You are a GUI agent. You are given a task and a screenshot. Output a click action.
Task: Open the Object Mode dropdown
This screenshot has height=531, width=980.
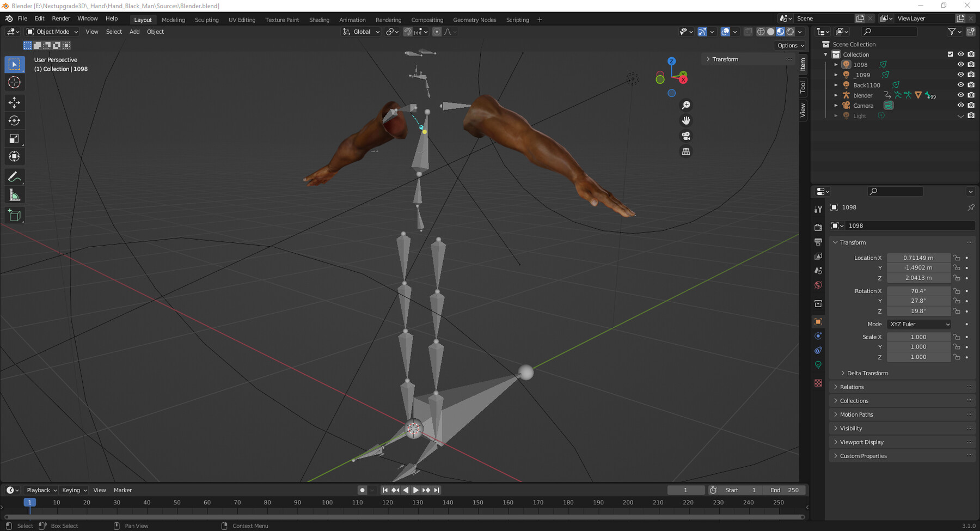(x=52, y=32)
